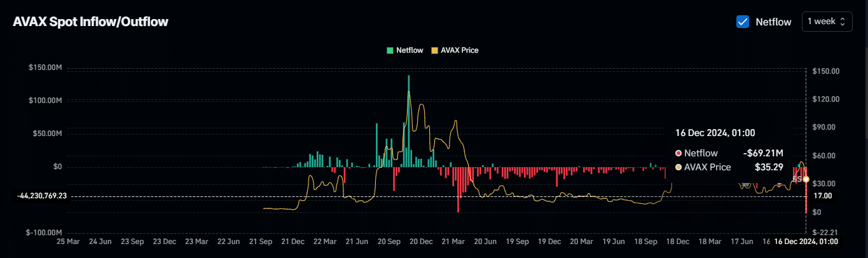Image resolution: width=868 pixels, height=258 pixels.
Task: Open the 1 week timeframe dropdown
Action: [826, 22]
